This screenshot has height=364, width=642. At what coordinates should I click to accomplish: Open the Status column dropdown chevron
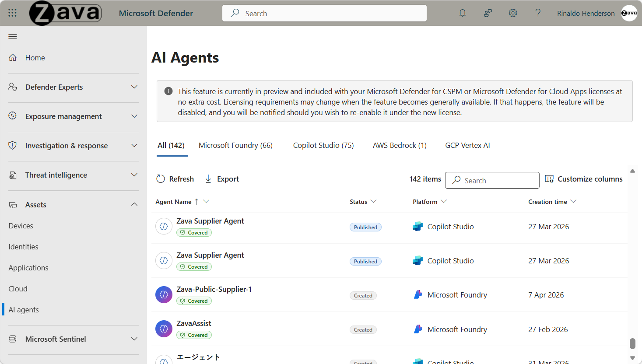373,201
